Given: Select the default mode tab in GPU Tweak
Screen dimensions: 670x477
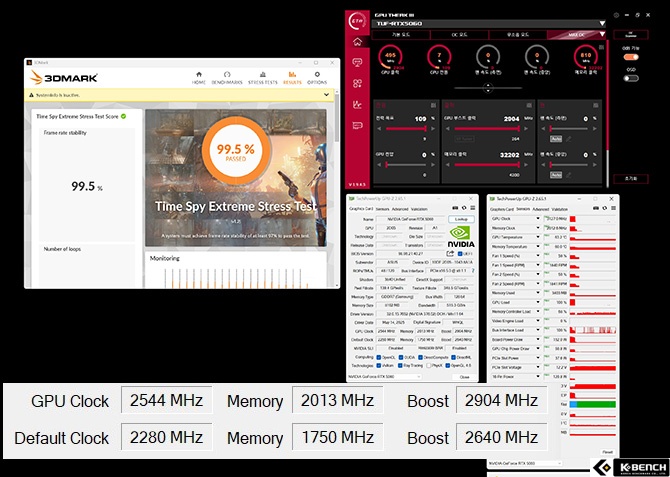Looking at the screenshot, I should coord(401,35).
